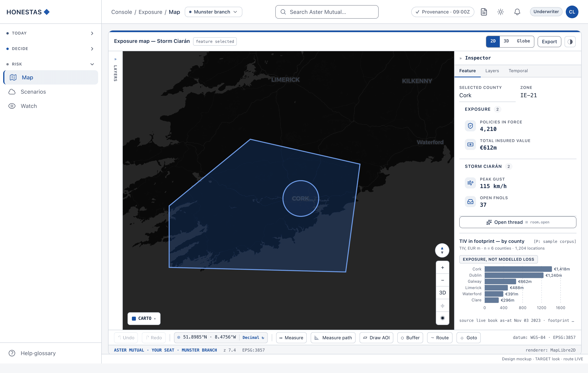This screenshot has width=588, height=373.
Task: Click the Honestas diamond logo
Action: 47,12
